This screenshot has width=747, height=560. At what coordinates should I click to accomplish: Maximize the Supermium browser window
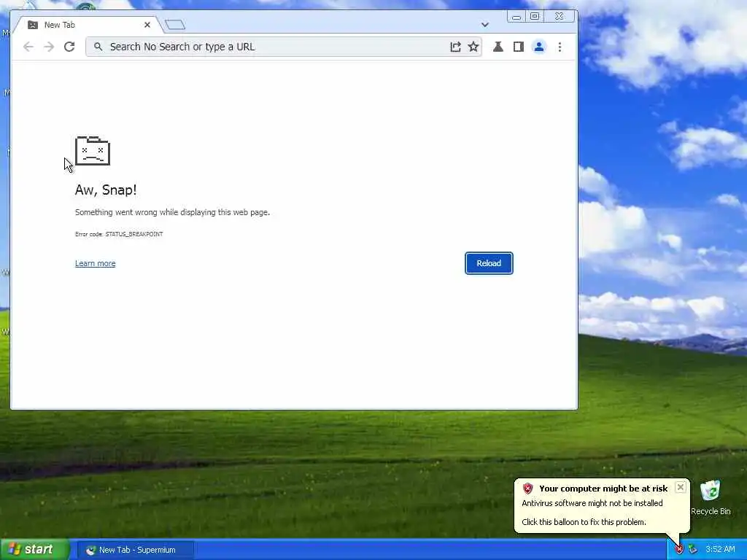(x=535, y=17)
